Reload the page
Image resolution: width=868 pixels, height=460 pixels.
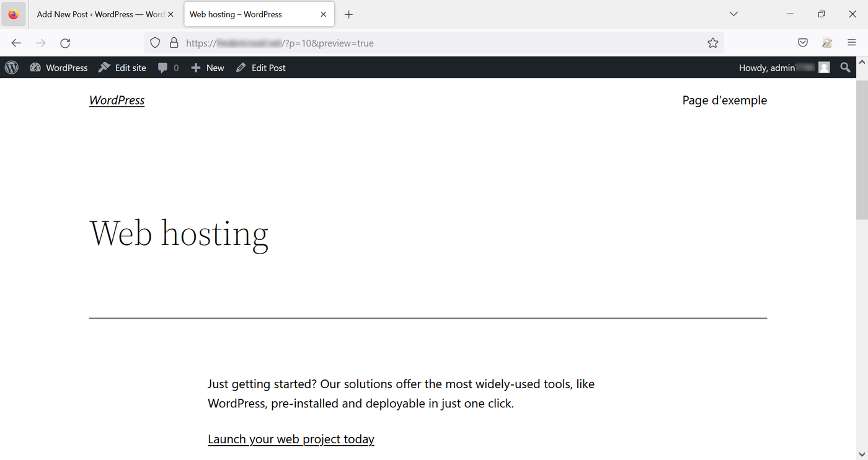[64, 43]
